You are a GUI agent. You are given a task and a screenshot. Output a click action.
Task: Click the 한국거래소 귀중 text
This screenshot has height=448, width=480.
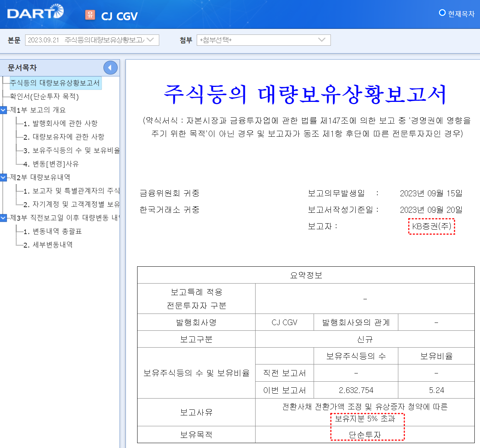pyautogui.click(x=169, y=210)
